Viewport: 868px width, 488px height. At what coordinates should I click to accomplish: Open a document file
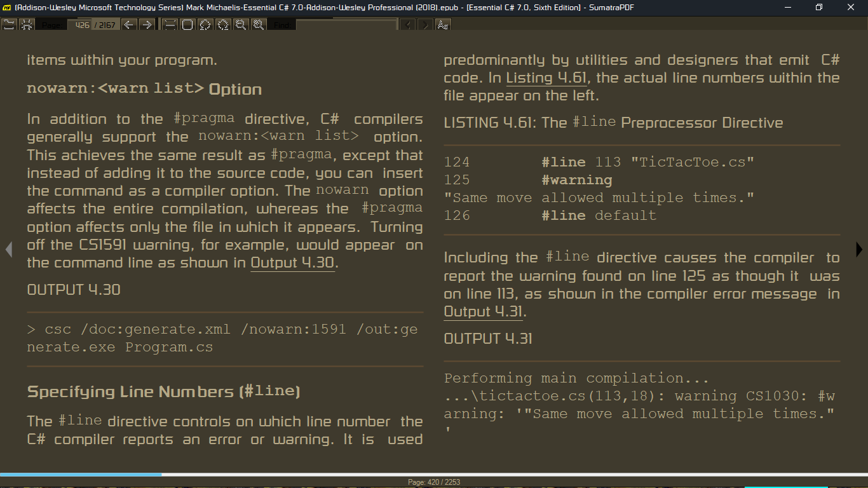pos(9,24)
